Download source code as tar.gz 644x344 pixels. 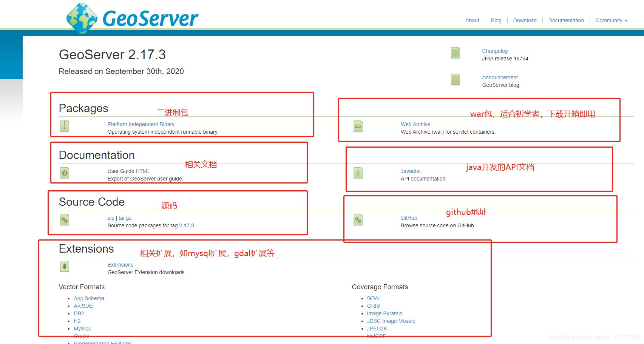point(125,218)
